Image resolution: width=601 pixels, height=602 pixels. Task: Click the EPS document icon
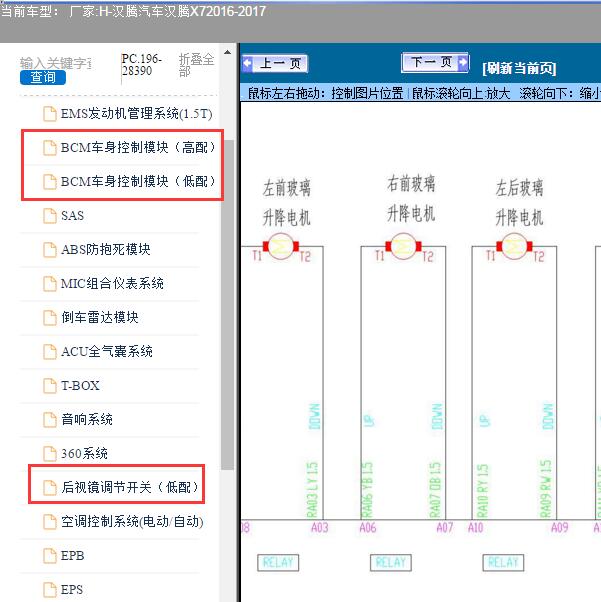[50, 589]
